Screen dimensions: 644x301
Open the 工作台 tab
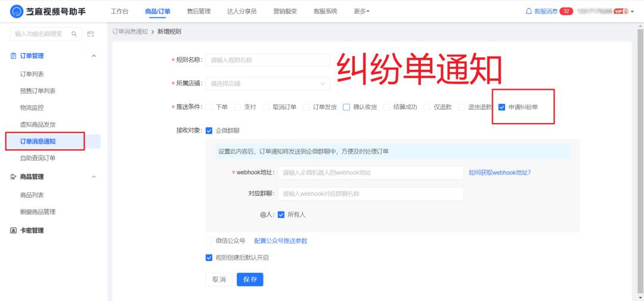pos(119,11)
